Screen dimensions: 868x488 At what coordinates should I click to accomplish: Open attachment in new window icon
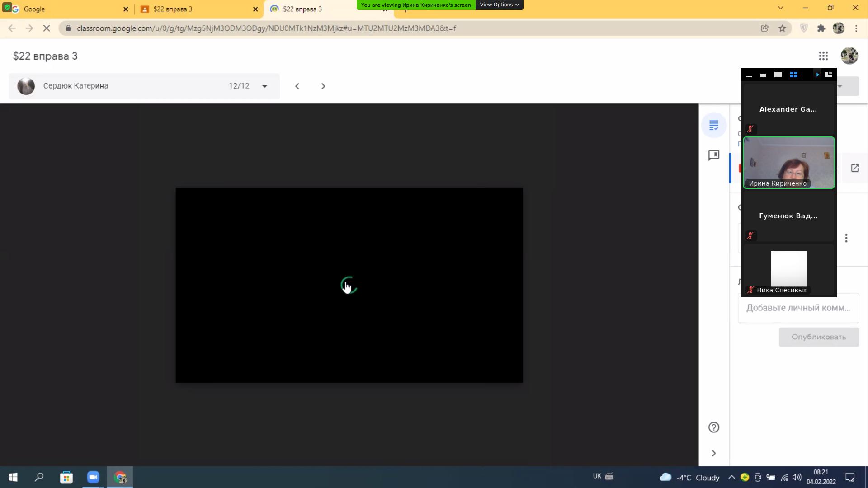coord(854,168)
